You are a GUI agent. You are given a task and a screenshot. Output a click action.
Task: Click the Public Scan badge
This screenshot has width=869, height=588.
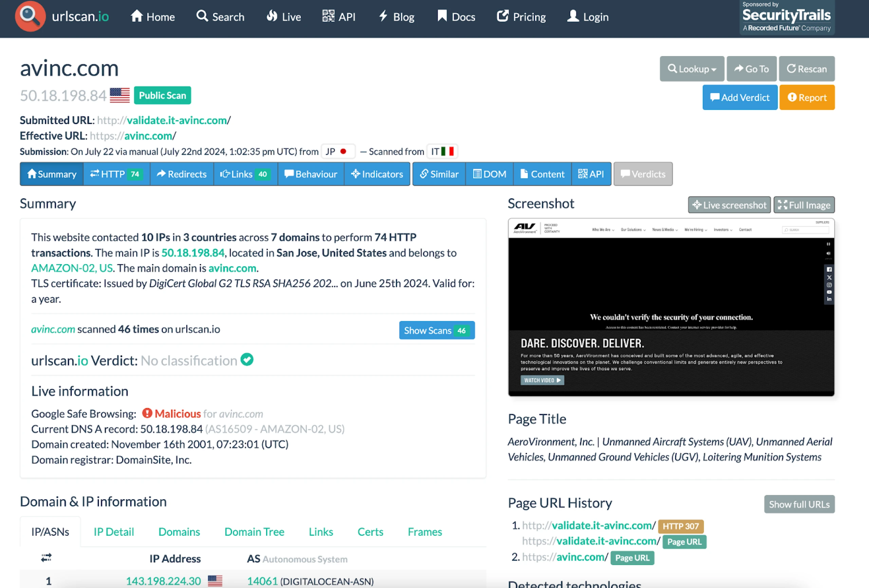[162, 95]
